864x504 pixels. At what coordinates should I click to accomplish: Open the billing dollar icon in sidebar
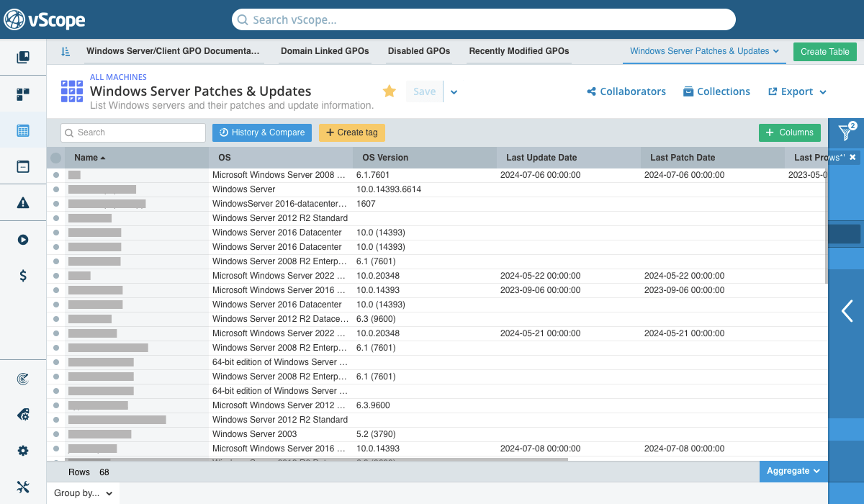23,275
